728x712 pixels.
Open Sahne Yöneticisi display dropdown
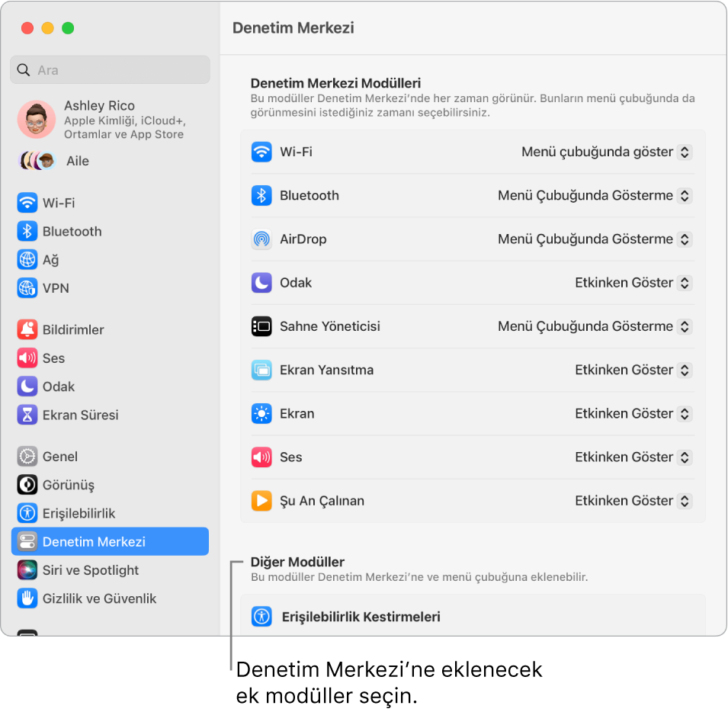(595, 326)
